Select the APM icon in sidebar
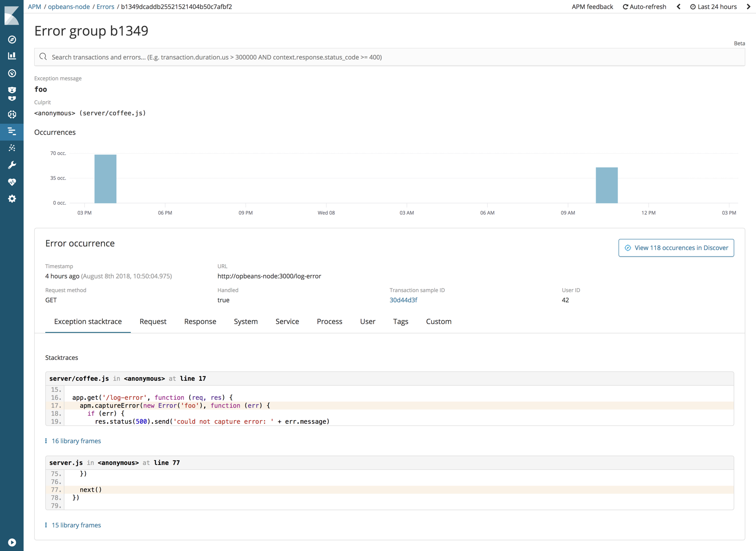 click(12, 131)
